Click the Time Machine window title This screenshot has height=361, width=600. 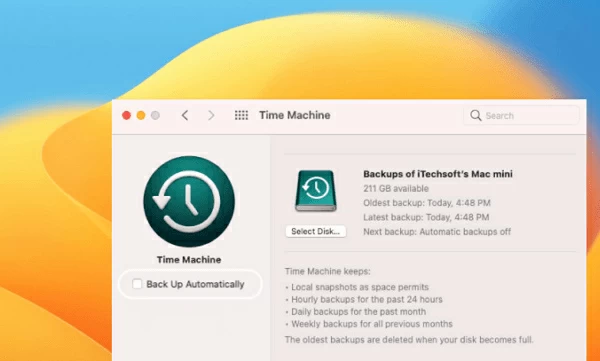pos(295,115)
